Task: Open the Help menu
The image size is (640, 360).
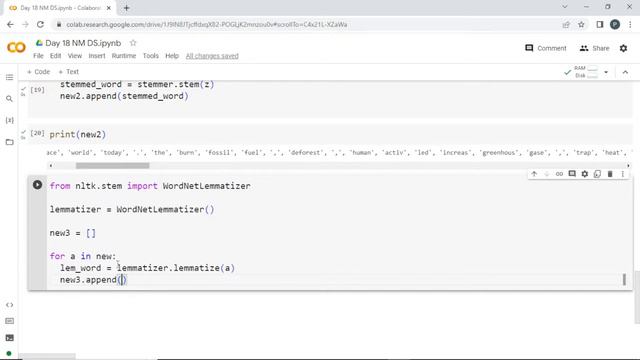Action: pos(172,56)
